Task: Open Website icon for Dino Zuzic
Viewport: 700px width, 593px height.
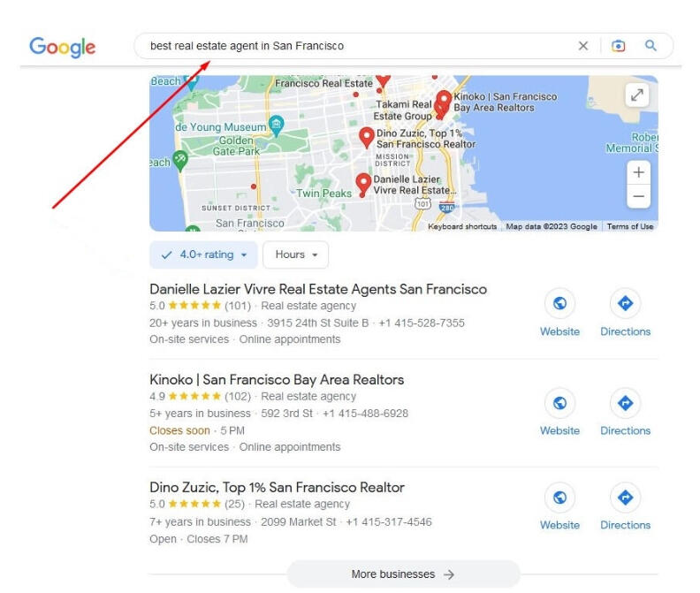Action: (559, 497)
